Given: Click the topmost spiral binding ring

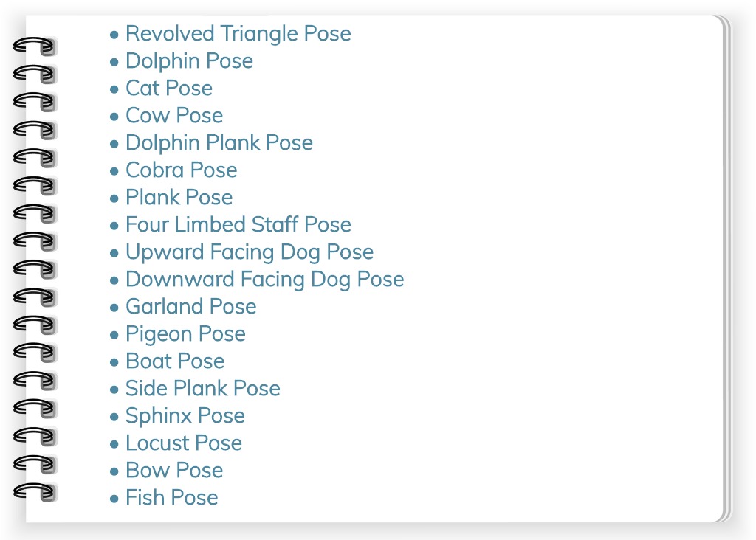Looking at the screenshot, I should pos(35,46).
